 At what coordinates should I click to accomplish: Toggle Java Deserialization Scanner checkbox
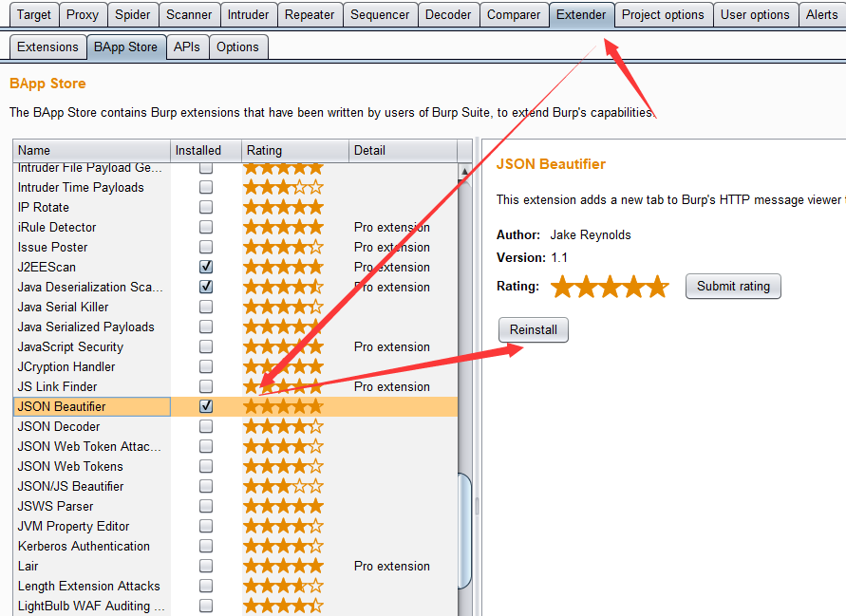[x=205, y=287]
